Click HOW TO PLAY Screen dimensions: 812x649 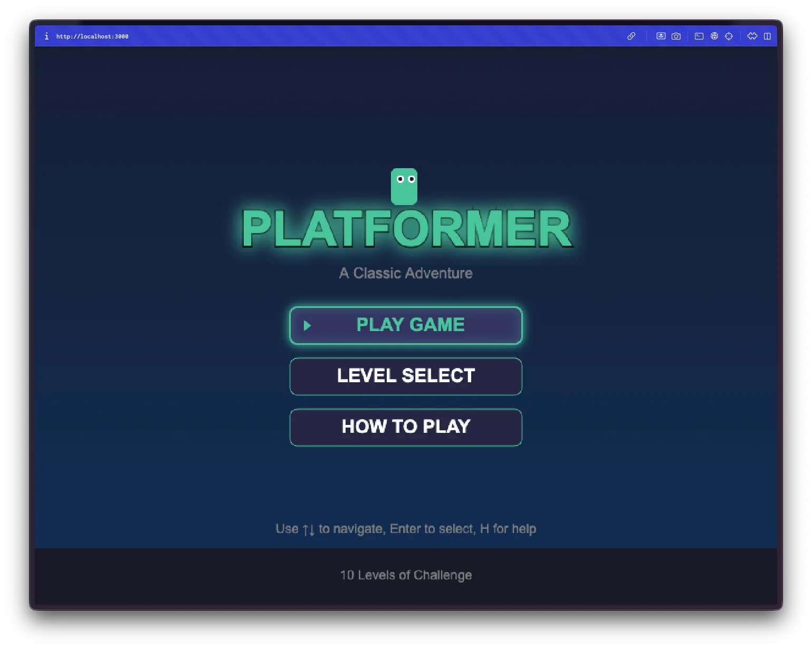pyautogui.click(x=405, y=427)
